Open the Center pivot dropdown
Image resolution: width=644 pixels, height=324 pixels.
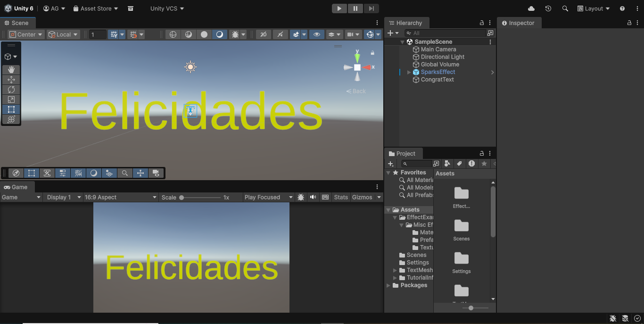tap(26, 34)
